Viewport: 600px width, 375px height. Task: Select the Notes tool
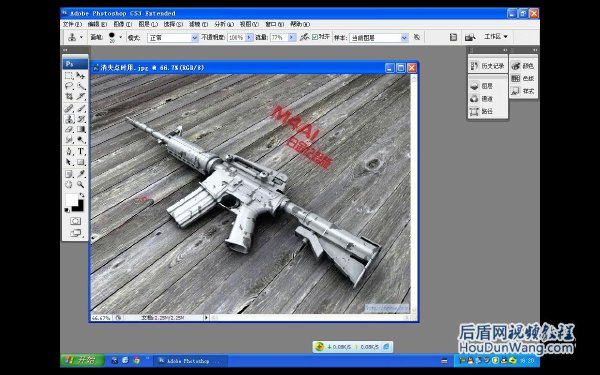pyautogui.click(x=69, y=174)
